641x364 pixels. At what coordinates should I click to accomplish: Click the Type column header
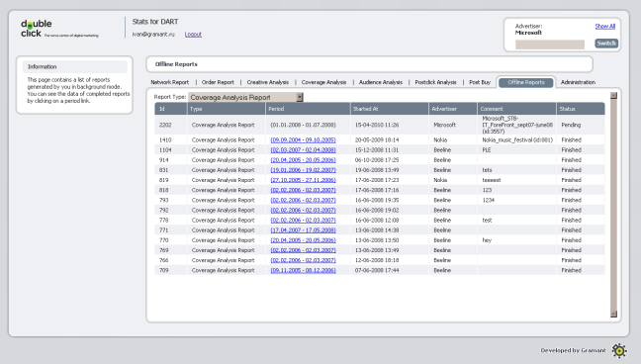coord(227,109)
